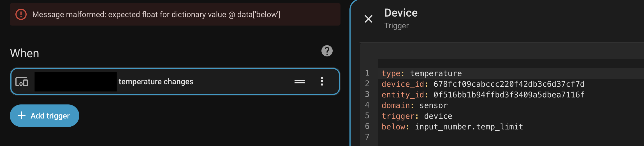Click the red error alert icon
This screenshot has width=644, height=146.
21,14
